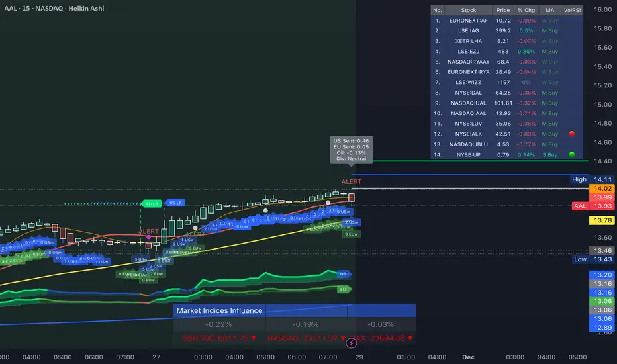The image size is (617, 364).
Task: Click the 29 date on time axis
Action: click(x=359, y=357)
